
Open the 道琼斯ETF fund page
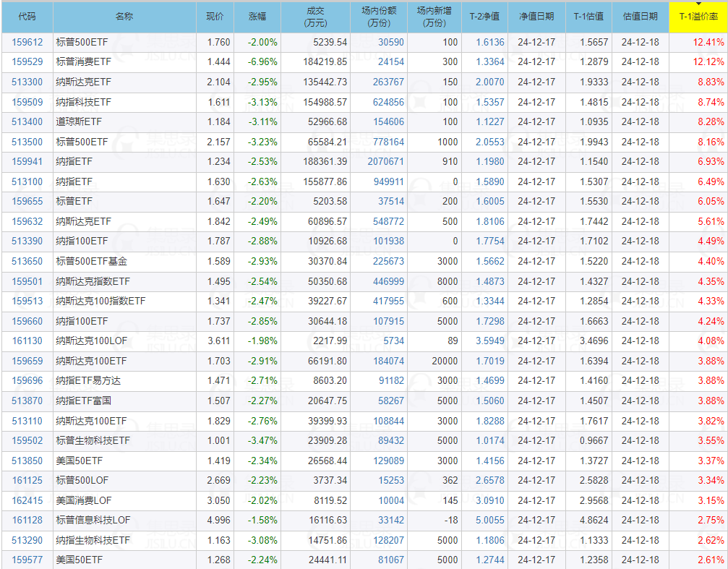(78, 122)
